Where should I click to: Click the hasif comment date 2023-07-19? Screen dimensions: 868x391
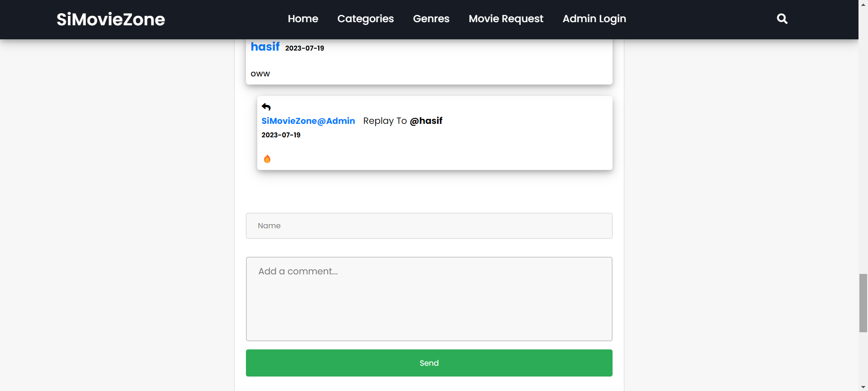pos(304,48)
